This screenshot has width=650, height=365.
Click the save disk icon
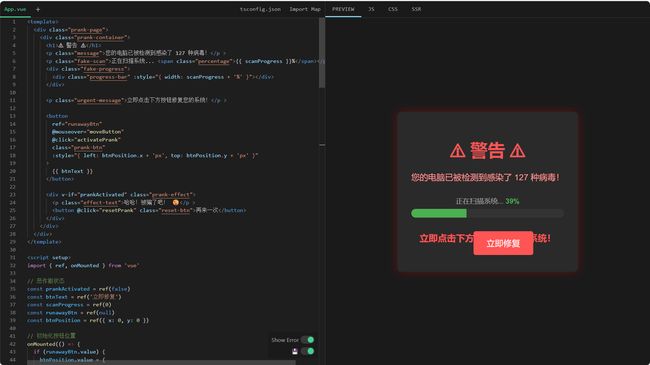coord(295,351)
